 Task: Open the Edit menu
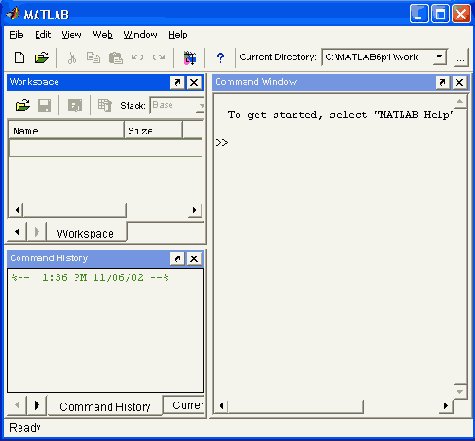click(x=43, y=35)
